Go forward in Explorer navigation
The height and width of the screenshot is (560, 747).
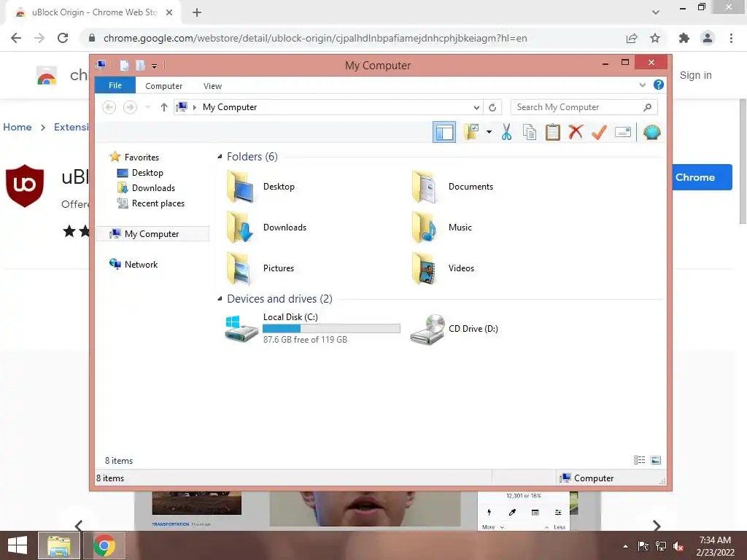130,107
